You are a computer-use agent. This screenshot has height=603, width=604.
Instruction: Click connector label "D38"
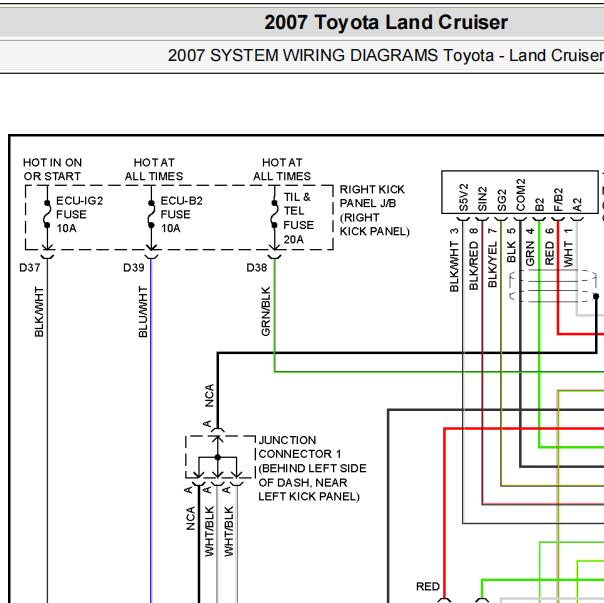click(x=257, y=267)
